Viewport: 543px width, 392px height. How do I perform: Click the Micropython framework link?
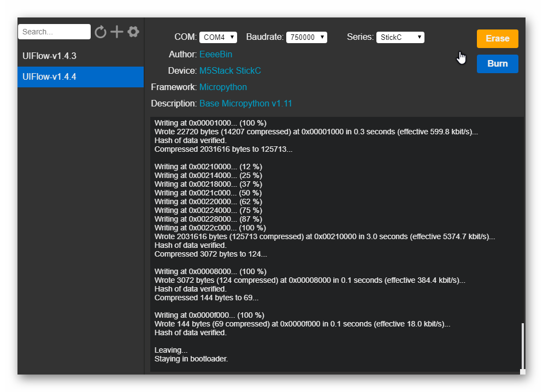(x=223, y=87)
